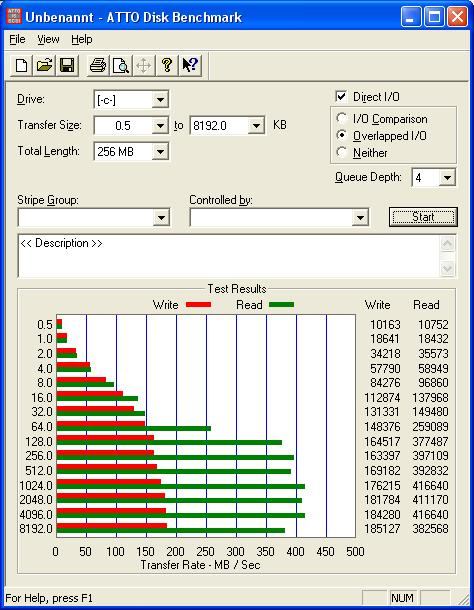Click the Description scrollbar down arrow
474x610 pixels.
448,268
